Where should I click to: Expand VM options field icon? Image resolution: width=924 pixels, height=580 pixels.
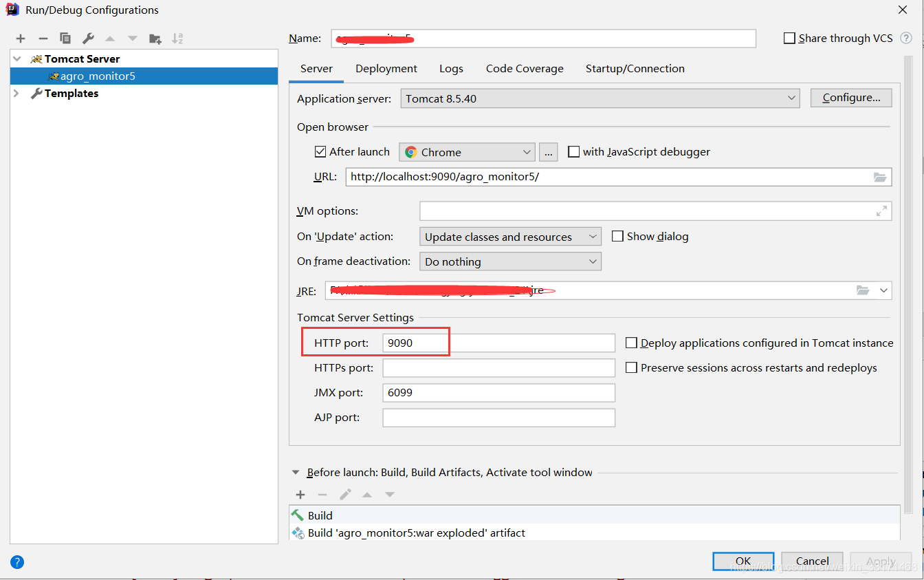point(881,211)
